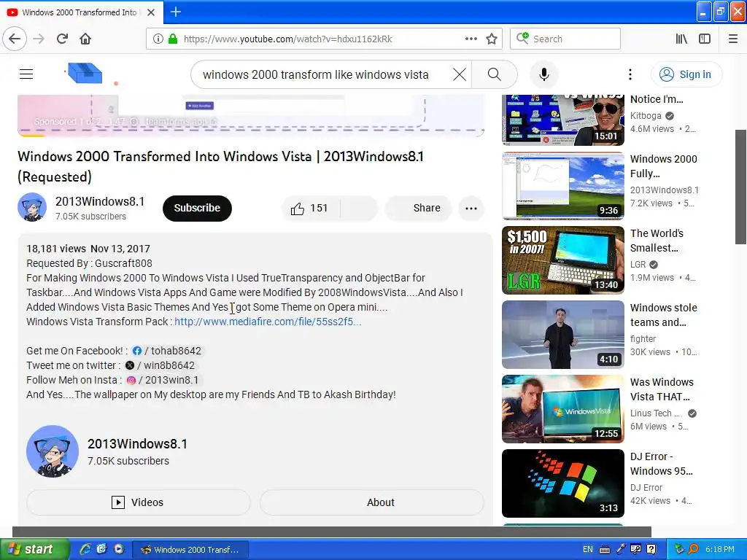Focus the browser address bar URL

coord(287,39)
